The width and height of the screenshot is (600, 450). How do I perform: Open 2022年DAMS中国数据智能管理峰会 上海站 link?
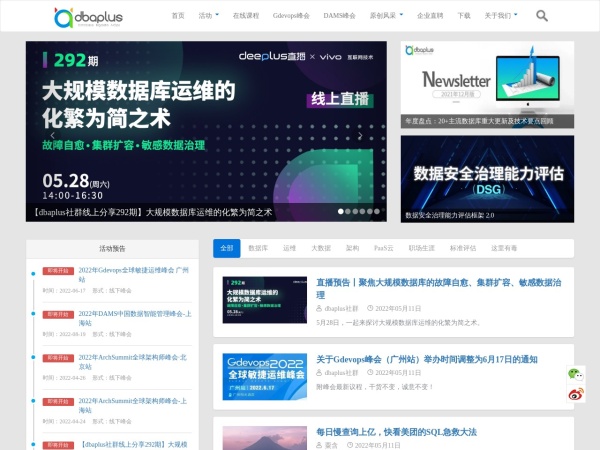(x=135, y=318)
